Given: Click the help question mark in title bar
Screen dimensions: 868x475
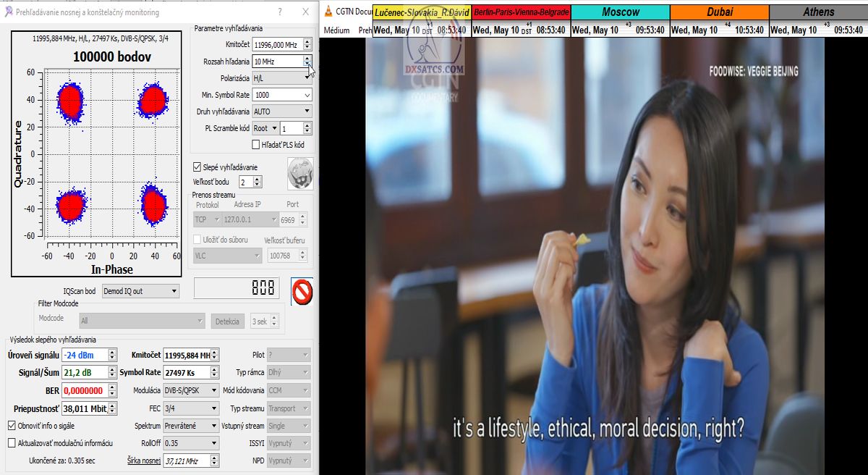Looking at the screenshot, I should tap(279, 12).
